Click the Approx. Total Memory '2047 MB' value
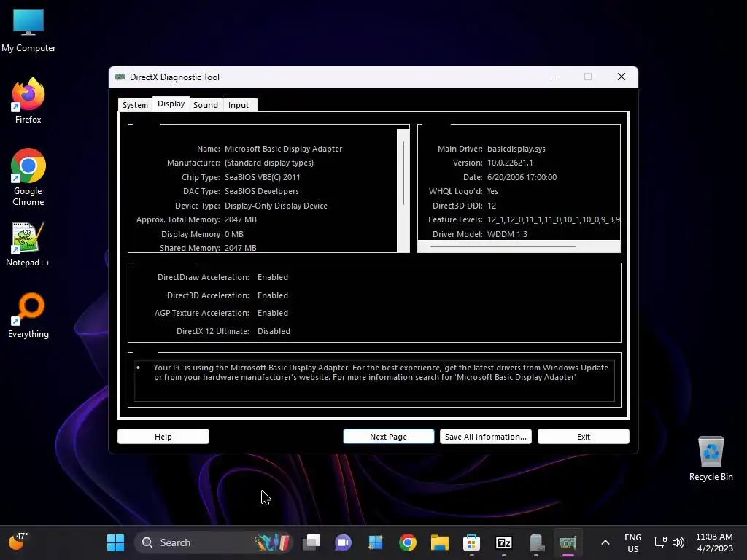Screen dimensions: 747x560 coord(241,219)
